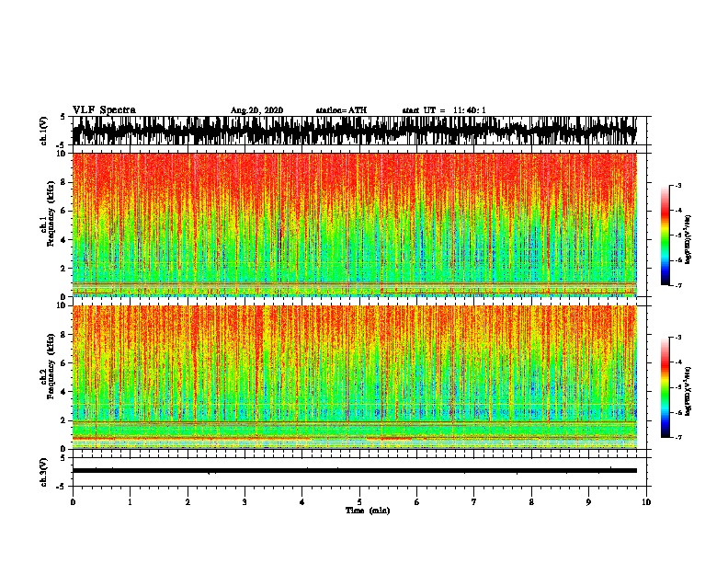Click the ch.2 spectrogram color bar

[665, 387]
